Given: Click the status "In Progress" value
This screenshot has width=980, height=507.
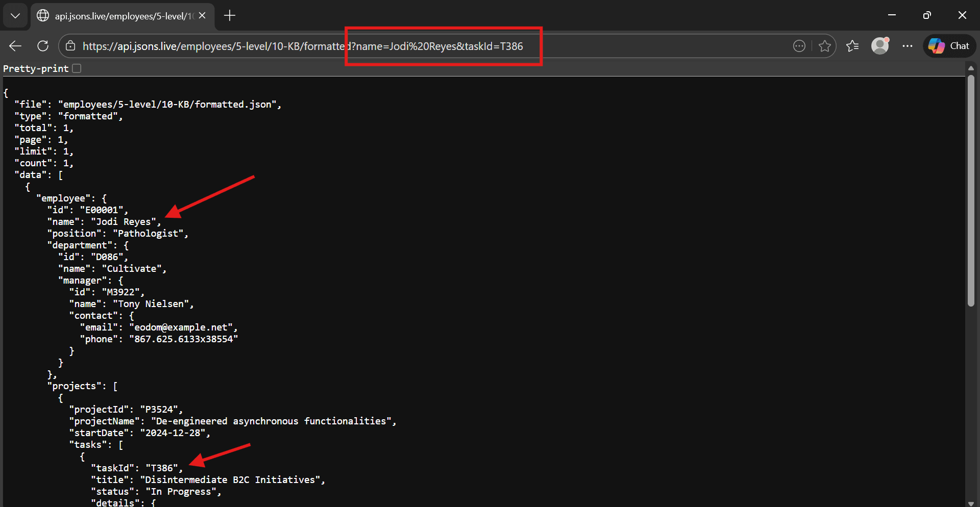Looking at the screenshot, I should [181, 491].
